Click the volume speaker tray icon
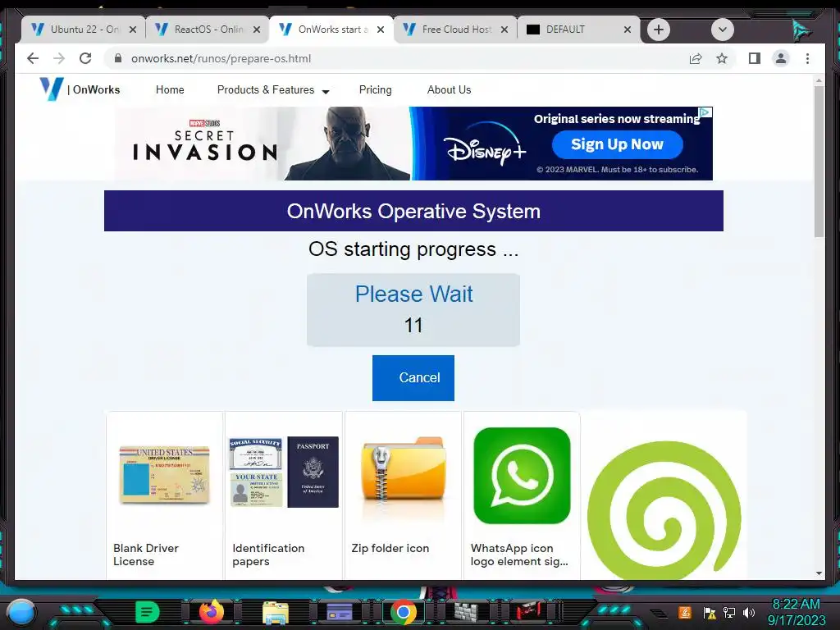 [x=749, y=612]
